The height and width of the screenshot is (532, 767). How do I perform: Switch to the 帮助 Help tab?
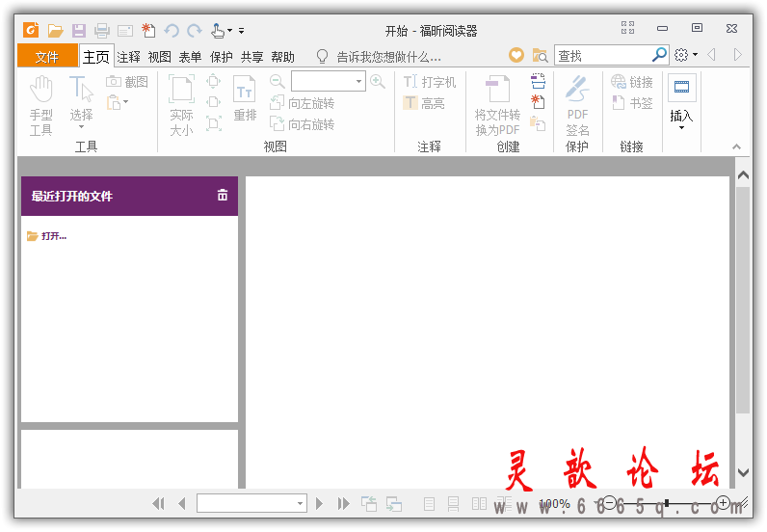282,57
